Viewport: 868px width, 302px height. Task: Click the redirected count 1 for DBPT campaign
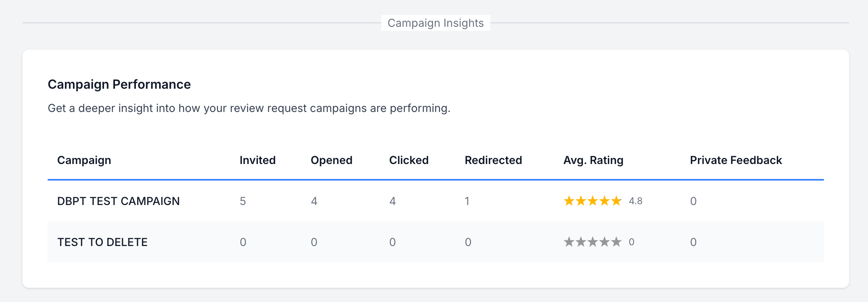[467, 201]
